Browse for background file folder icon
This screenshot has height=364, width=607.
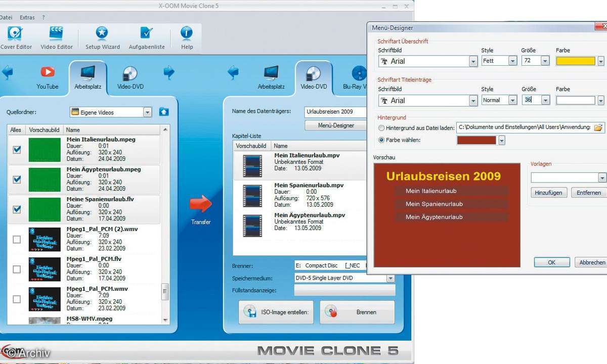[x=598, y=127]
